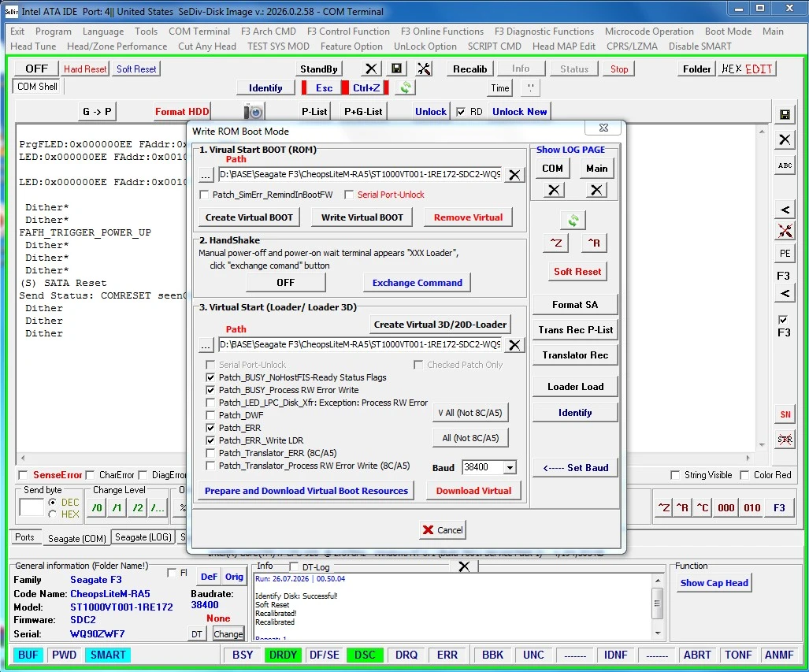Select the HEX radio button
Viewport: 809px width, 672px height.
coord(52,514)
